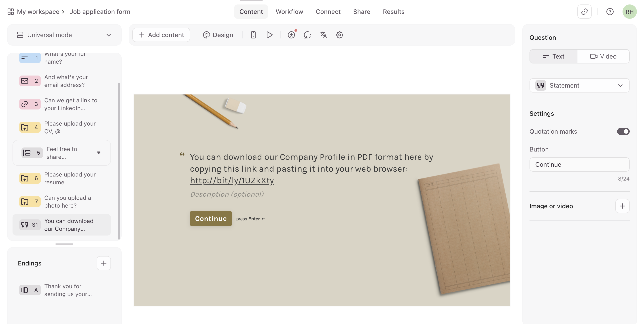Screen dimensions: 644x324
Task: Click Job application form title
Action: click(100, 12)
